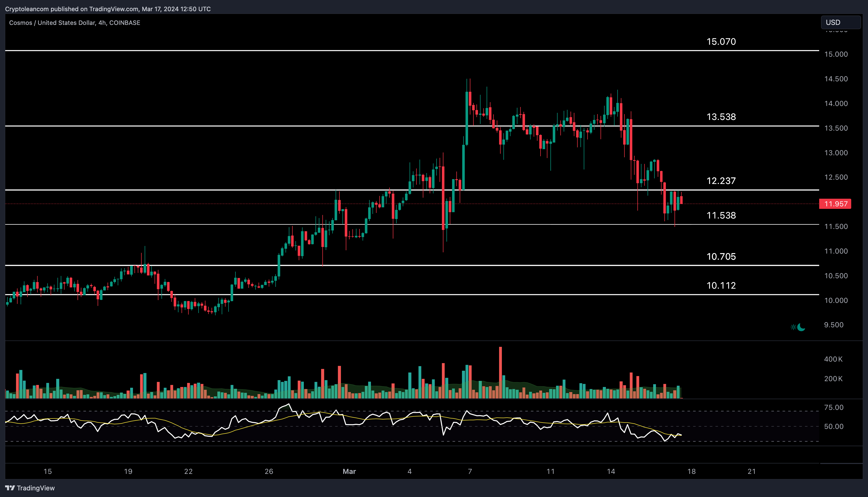Click date 18 on the time axis
This screenshot has width=868, height=497.
tap(692, 471)
